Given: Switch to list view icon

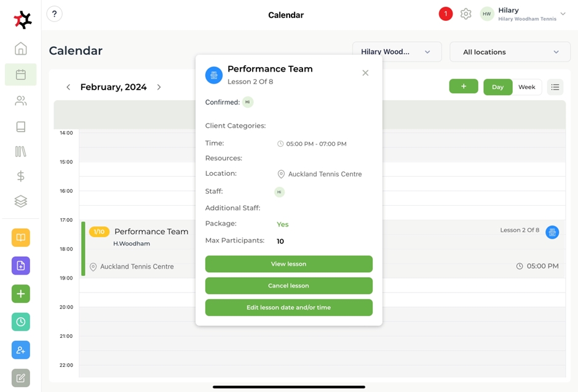Looking at the screenshot, I should point(555,87).
